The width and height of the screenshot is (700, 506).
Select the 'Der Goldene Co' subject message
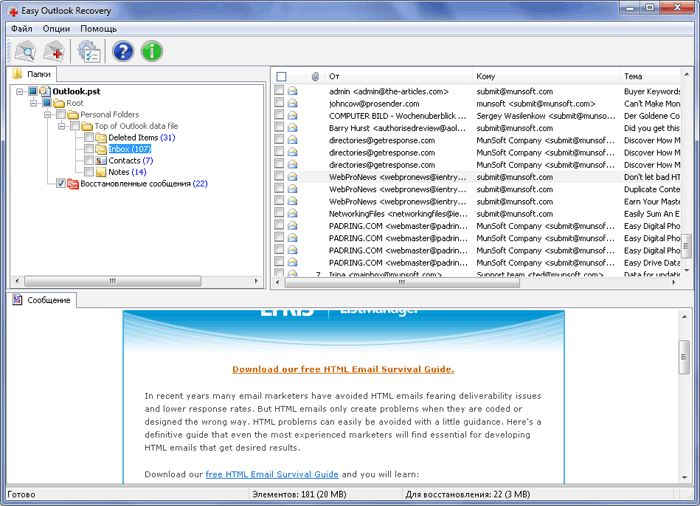(x=477, y=116)
